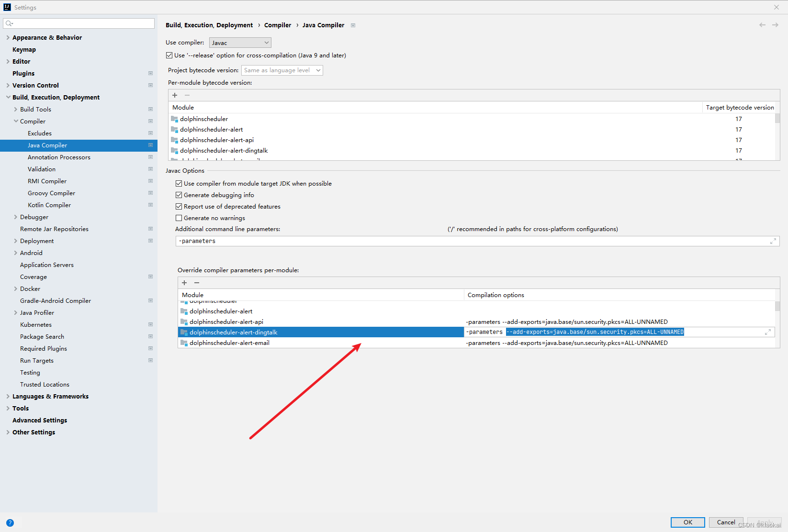Open Kotlin Compiler settings page

coord(49,205)
